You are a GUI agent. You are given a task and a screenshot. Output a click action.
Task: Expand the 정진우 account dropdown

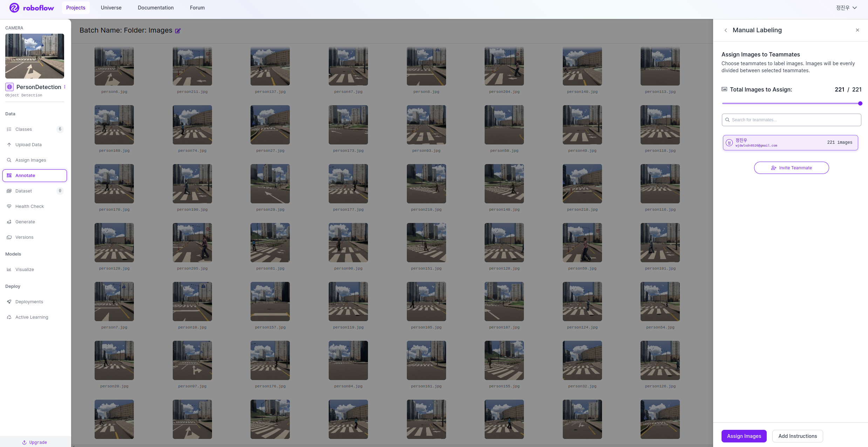(846, 8)
